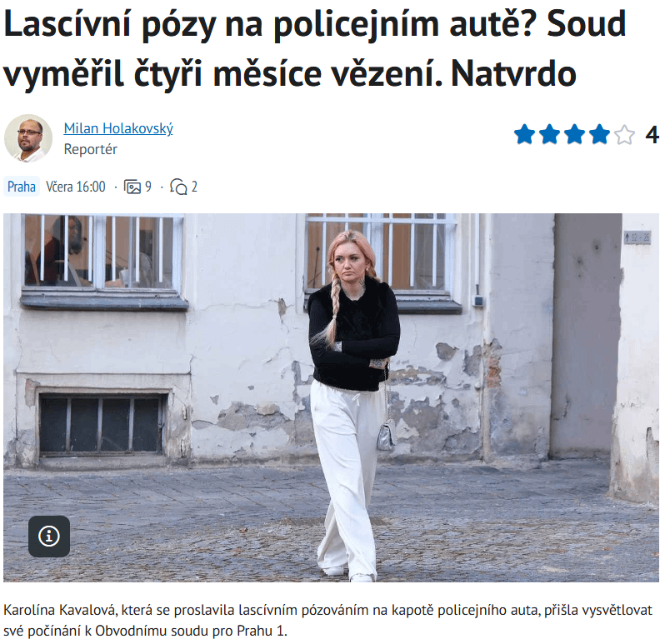Viewport: 665px width, 644px height.
Task: Click the Včera 16:00 timestamp
Action: tap(76, 187)
